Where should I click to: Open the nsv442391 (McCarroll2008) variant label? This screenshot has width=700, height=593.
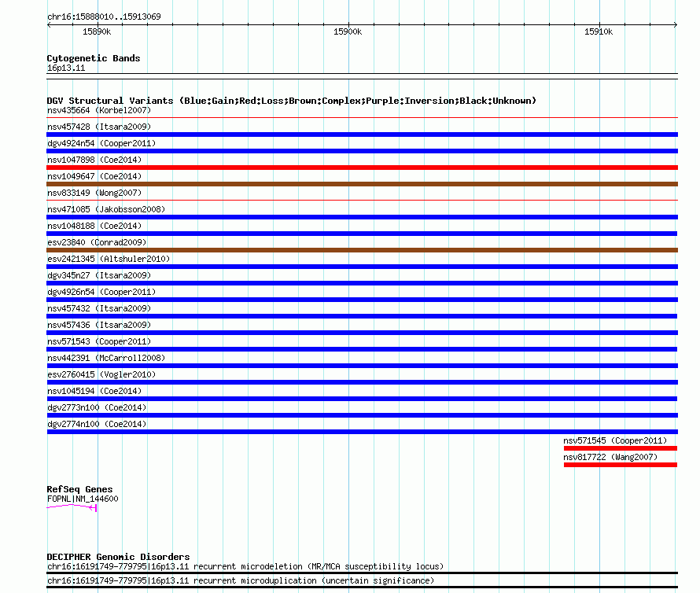click(x=106, y=358)
